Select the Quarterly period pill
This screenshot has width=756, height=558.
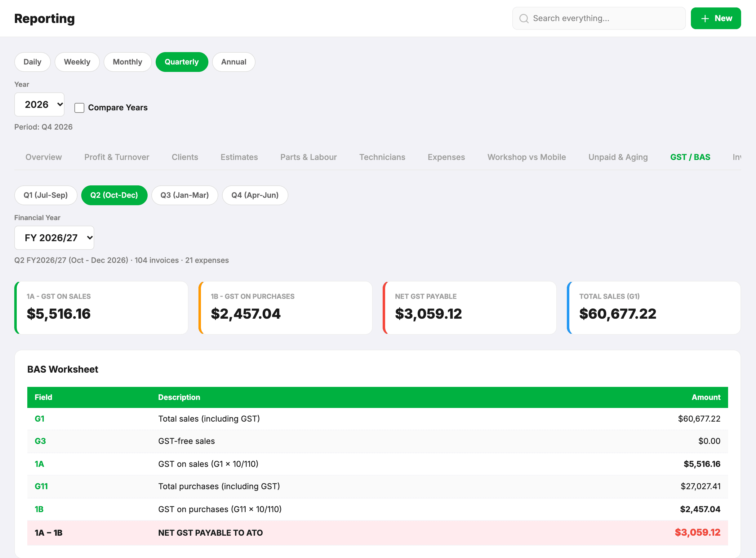coord(182,62)
